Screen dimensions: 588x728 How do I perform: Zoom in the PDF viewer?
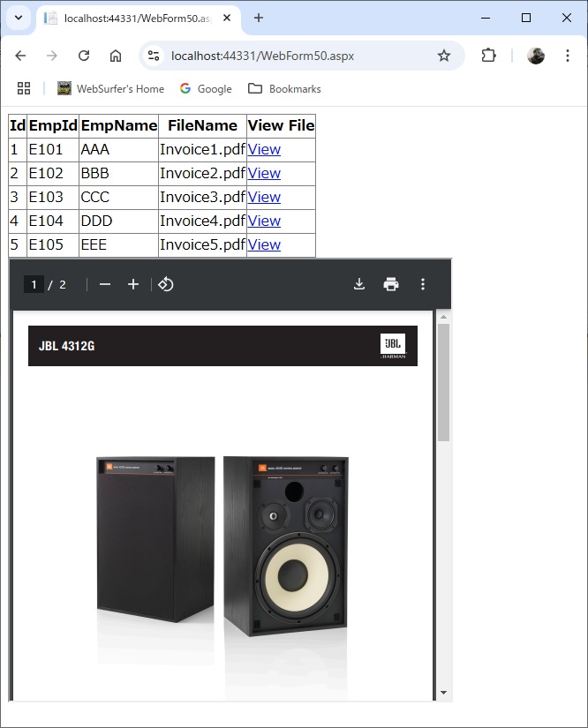pos(133,284)
